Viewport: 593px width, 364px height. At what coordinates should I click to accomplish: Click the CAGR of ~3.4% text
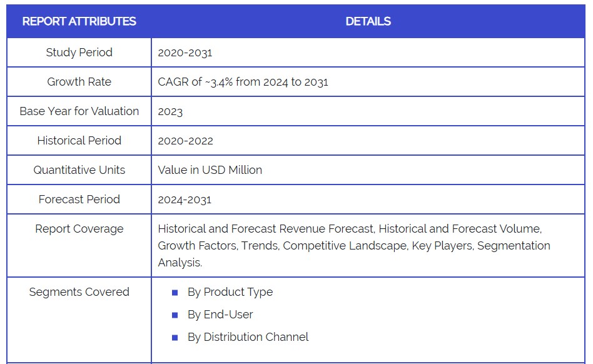[x=243, y=82]
